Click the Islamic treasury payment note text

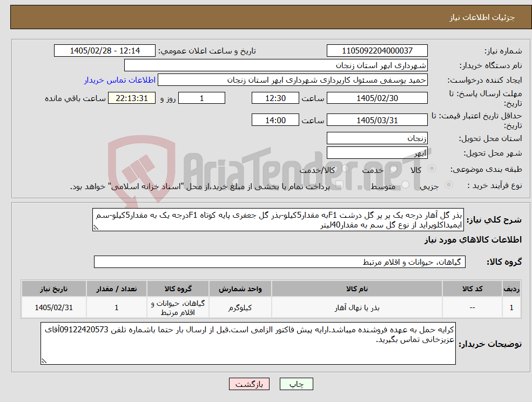(200, 186)
